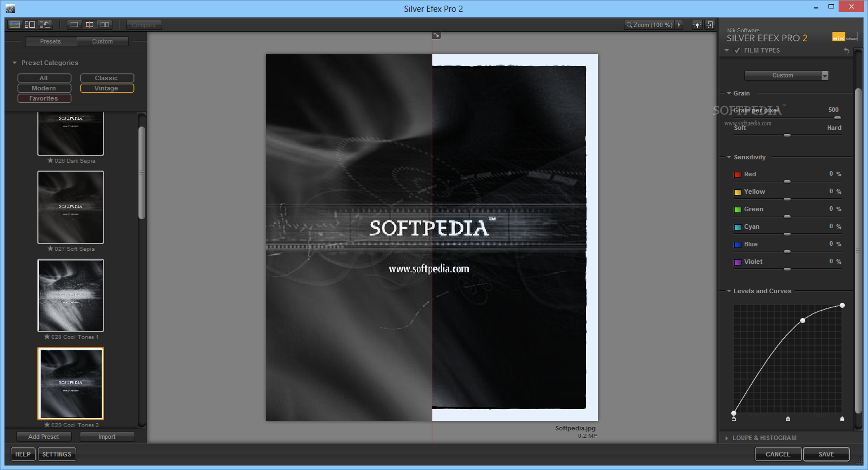The height and width of the screenshot is (470, 868).
Task: Switch to full image view mode
Action: [x=15, y=25]
